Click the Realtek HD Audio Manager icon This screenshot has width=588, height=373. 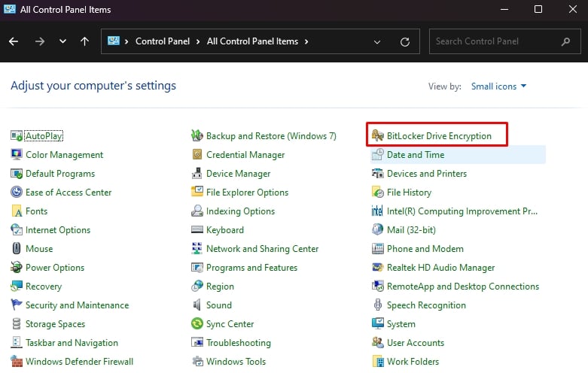pos(378,267)
